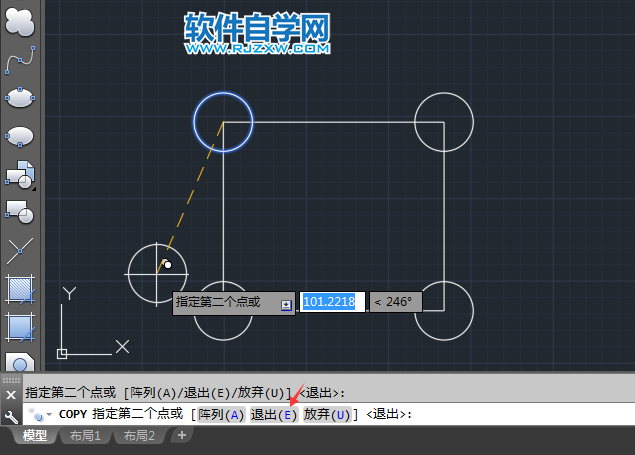Screen dimensions: 635x455
Task: Select the Spline tool
Action: coord(19,60)
